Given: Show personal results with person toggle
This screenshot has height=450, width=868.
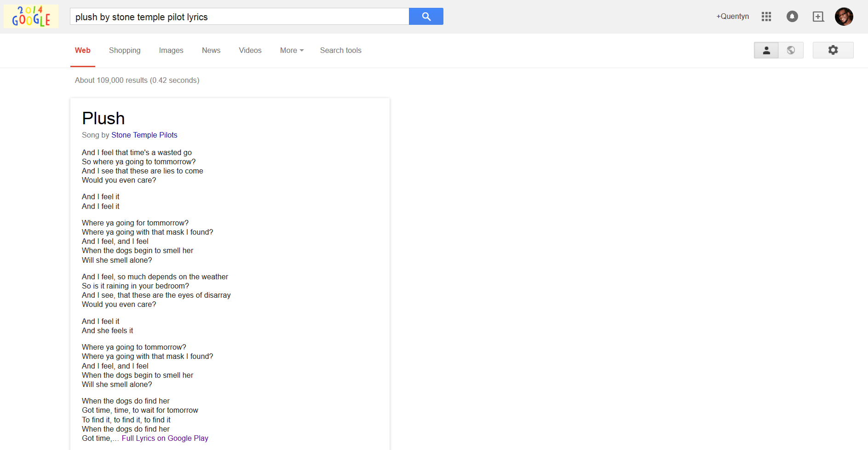Looking at the screenshot, I should coord(766,50).
